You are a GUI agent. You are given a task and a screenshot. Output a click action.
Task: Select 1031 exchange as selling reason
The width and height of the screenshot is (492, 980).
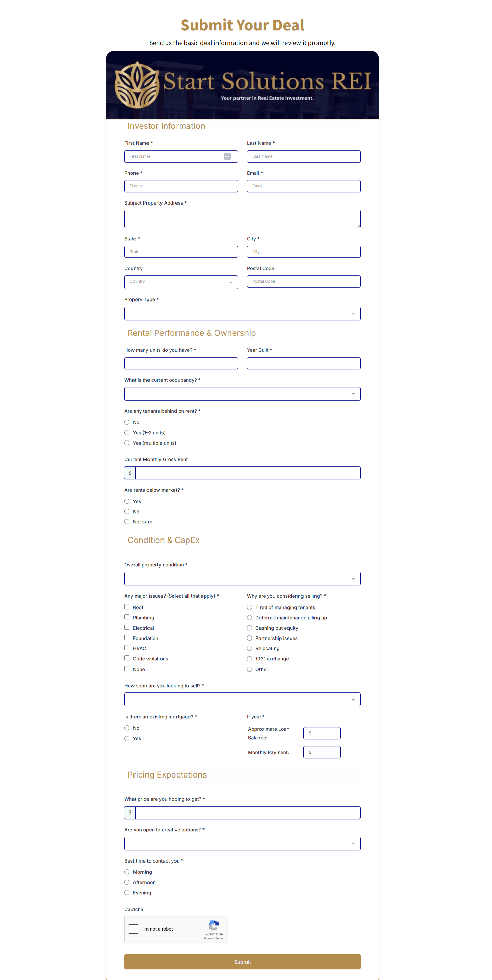coord(250,659)
